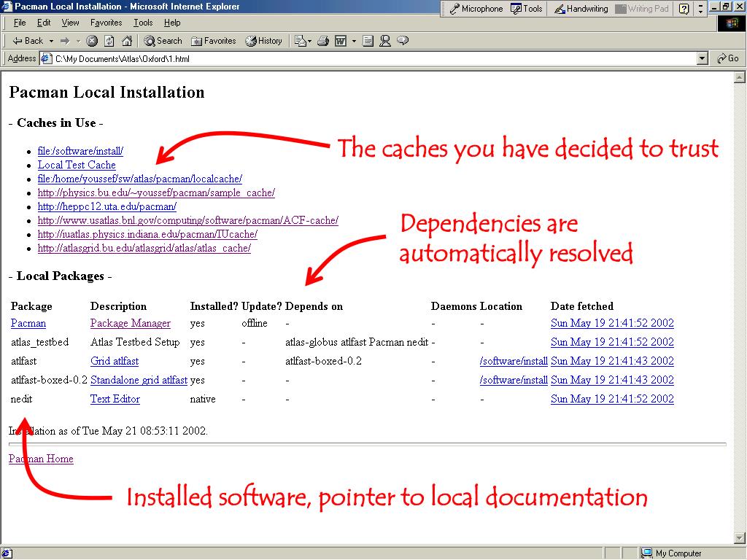
Task: Select 'atlas-globus atlfast Pacman nedit' dependency text
Action: (x=357, y=342)
